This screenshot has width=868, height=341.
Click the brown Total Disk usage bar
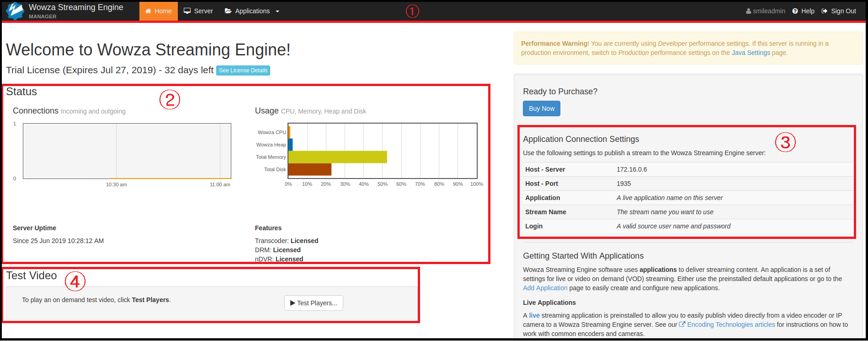click(x=309, y=169)
